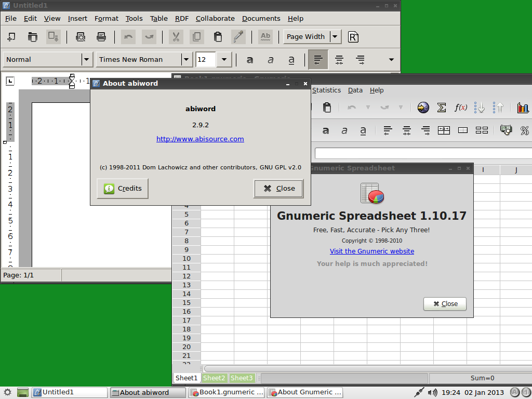Click the Gnumeric cell content entry field
532x399 pixels.
[423, 153]
